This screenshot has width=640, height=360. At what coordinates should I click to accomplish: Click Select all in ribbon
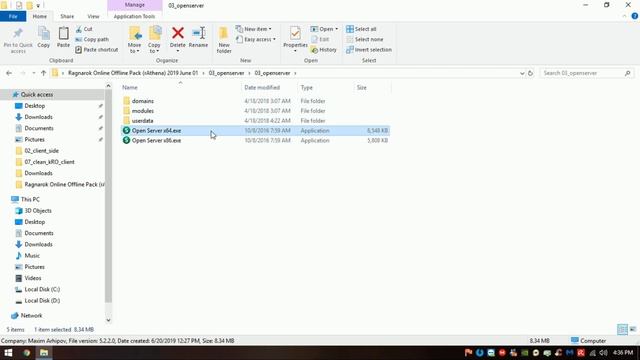pyautogui.click(x=361, y=29)
